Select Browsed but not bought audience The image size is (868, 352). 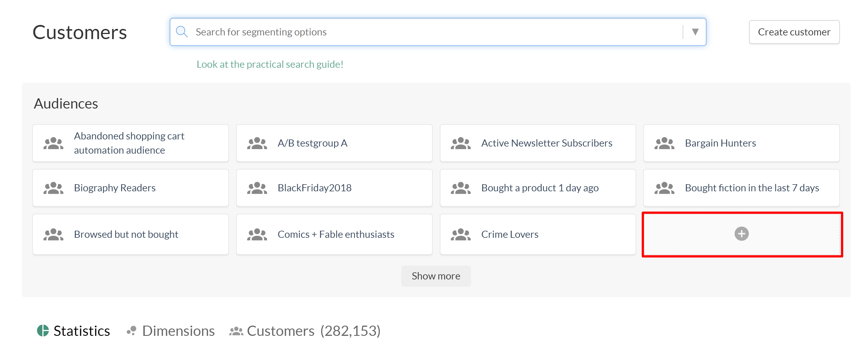pos(126,234)
